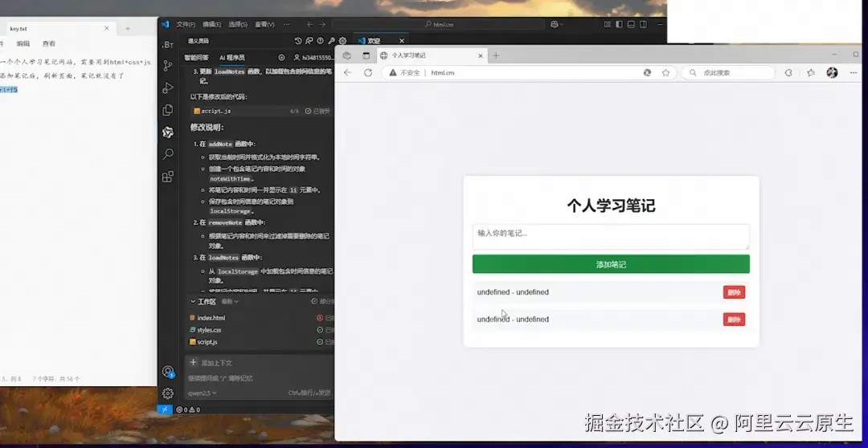This screenshot has width=868, height=448.
Task: Open the 编辑 menu in Notepad
Action: (x=23, y=43)
